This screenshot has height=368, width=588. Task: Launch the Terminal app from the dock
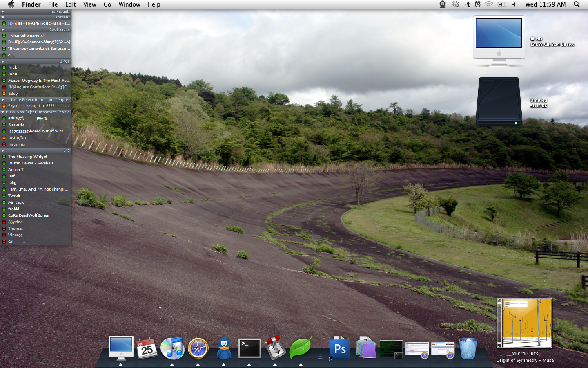[x=249, y=348]
